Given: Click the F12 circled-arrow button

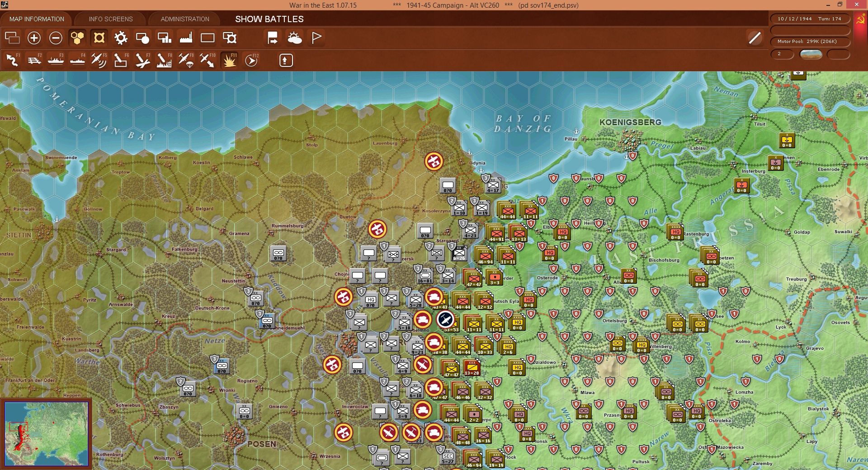Looking at the screenshot, I should coord(251,60).
